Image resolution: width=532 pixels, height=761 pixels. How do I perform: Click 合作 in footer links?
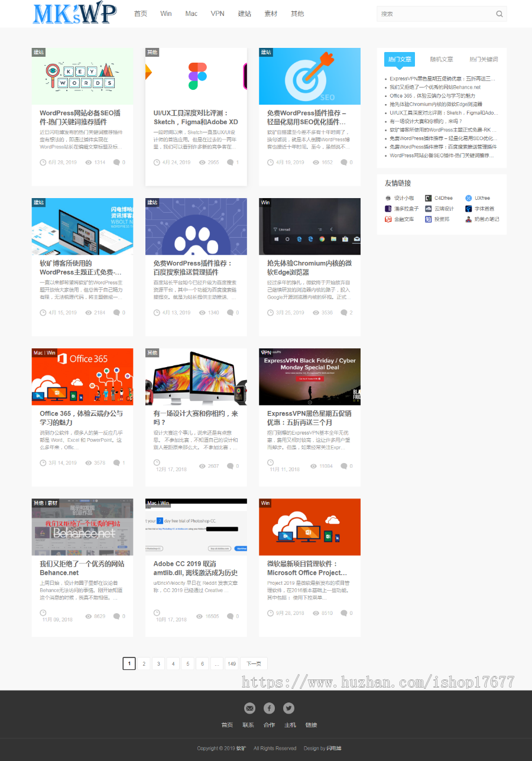(x=269, y=725)
